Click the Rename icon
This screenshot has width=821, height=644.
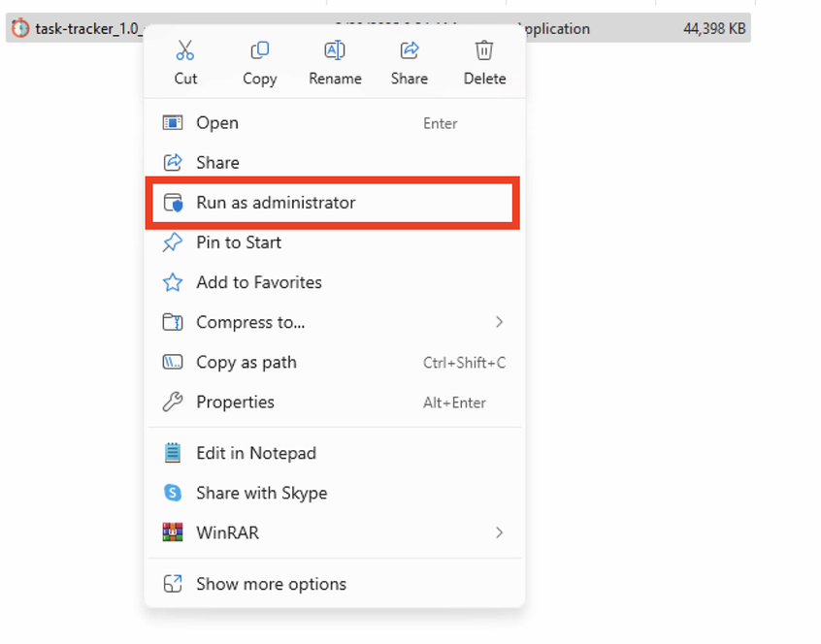tap(334, 50)
